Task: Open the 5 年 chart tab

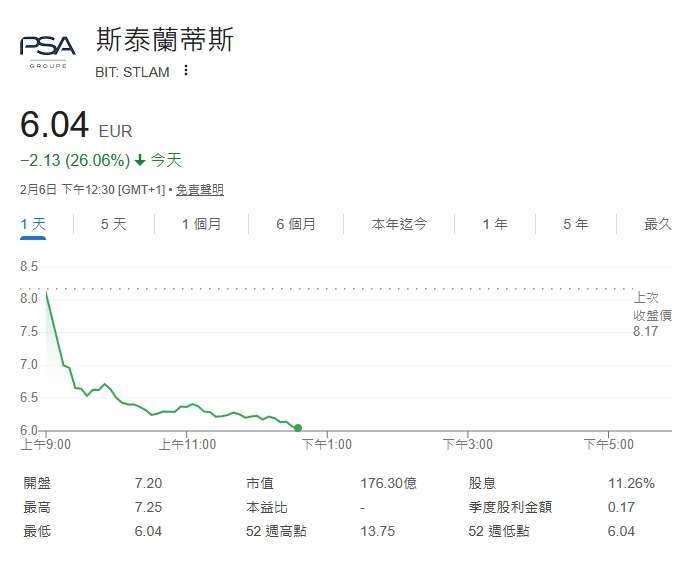Action: click(x=575, y=224)
